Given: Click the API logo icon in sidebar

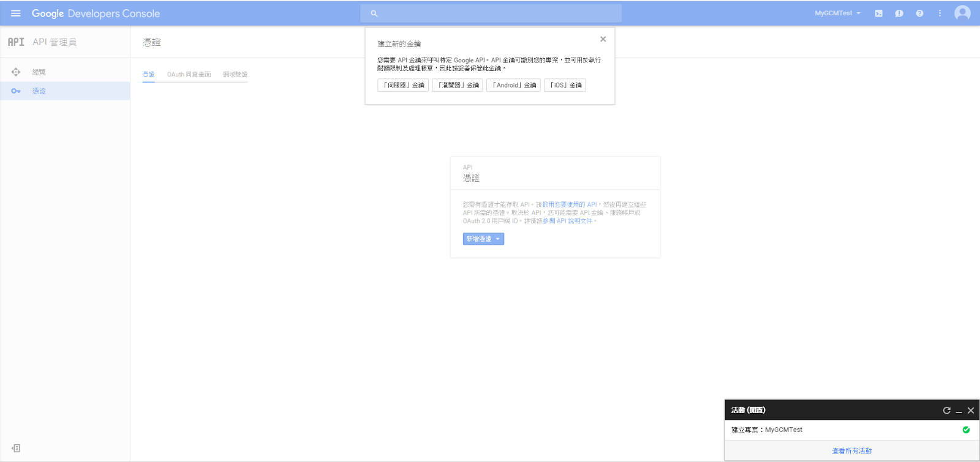Looking at the screenshot, I should [16, 42].
